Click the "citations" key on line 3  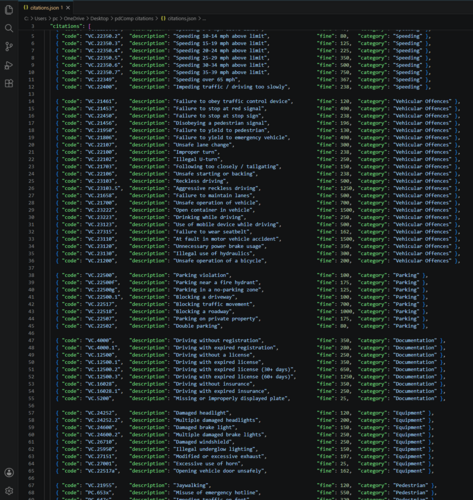[66, 26]
